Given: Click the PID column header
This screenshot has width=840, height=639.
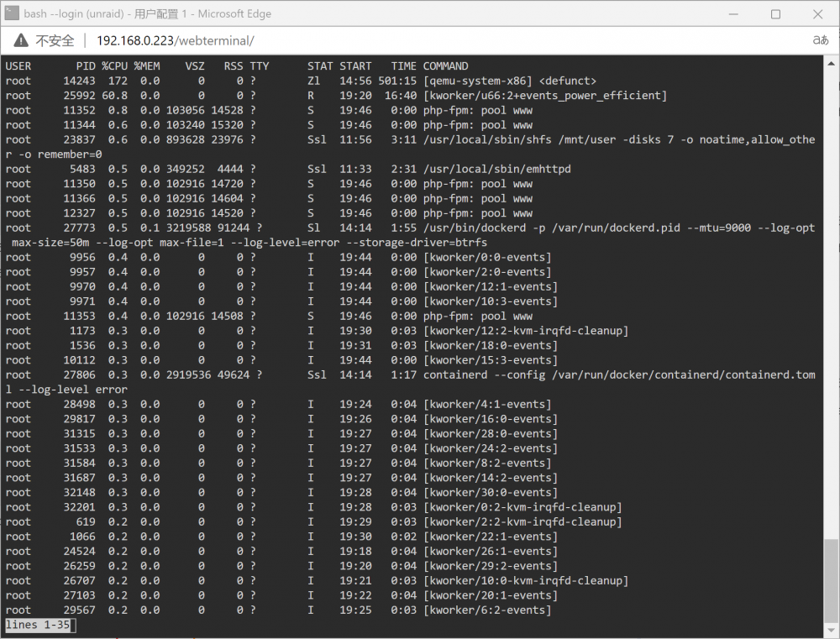Looking at the screenshot, I should coord(86,66).
